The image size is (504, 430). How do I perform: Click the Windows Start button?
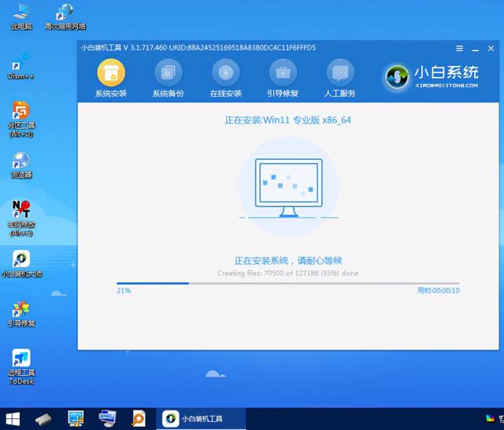(x=13, y=417)
